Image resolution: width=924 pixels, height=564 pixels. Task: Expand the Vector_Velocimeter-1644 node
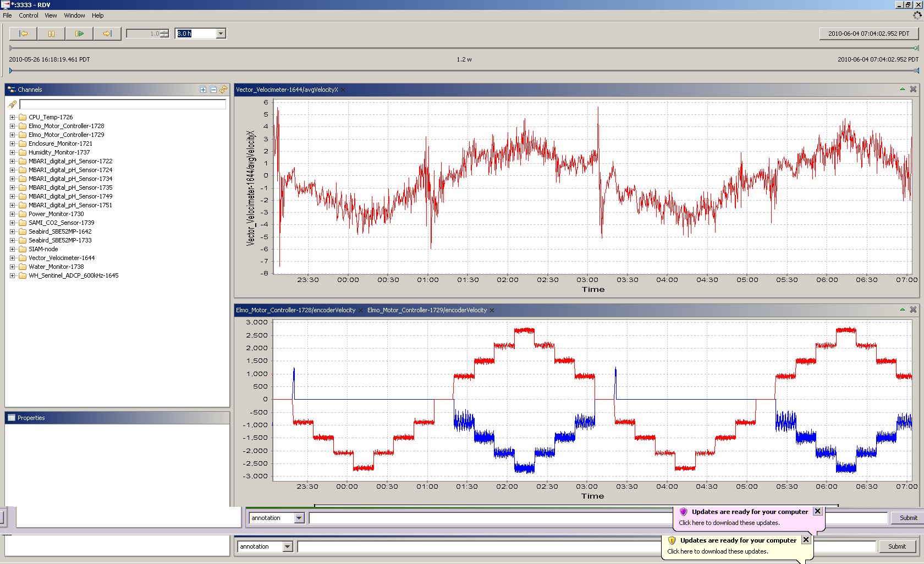(12, 258)
